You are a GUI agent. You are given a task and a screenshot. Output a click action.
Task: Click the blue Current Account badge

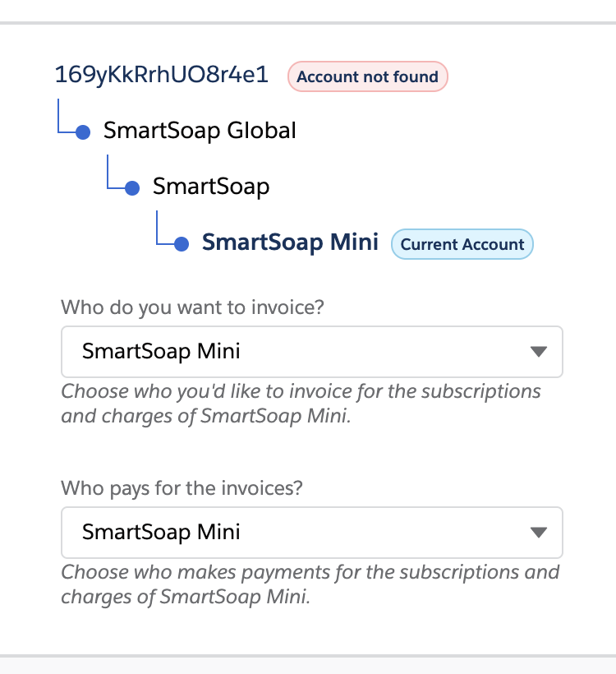462,244
